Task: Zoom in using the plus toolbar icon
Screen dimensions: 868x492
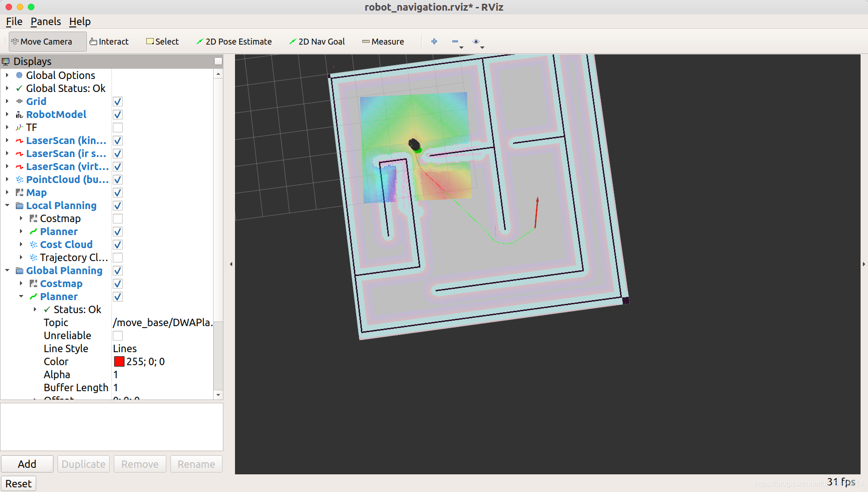Action: tap(434, 41)
